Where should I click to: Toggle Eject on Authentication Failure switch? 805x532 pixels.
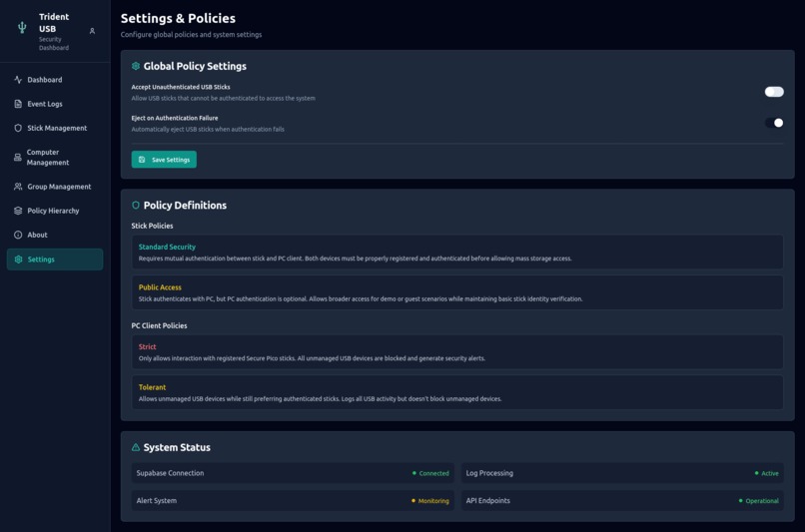point(774,123)
